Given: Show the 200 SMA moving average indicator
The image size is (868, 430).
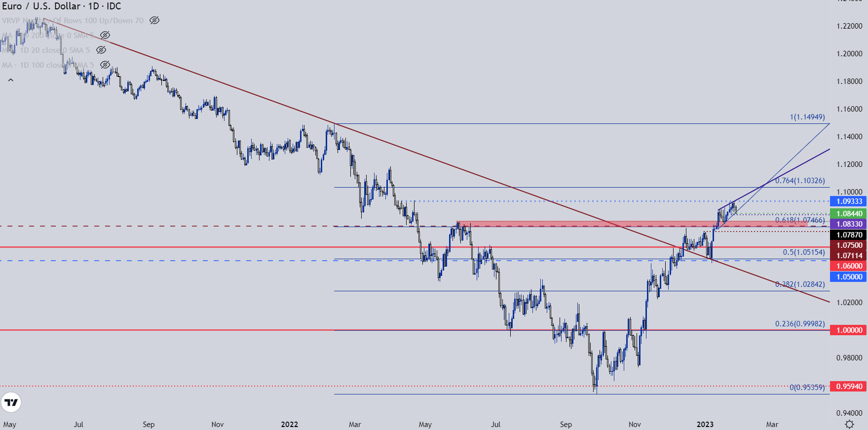Looking at the screenshot, I should click(x=105, y=35).
